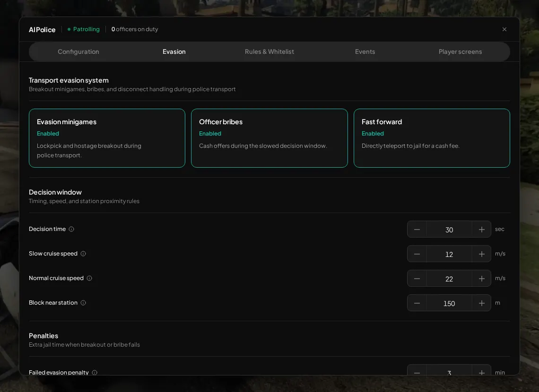Screen dimensions: 539x392
Task: Click the 'Decision window' heading
Action: pyautogui.click(x=55, y=192)
